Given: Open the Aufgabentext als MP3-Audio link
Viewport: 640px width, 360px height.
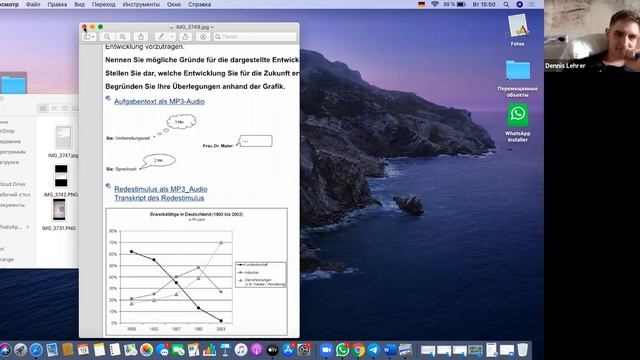Looking at the screenshot, I should [x=159, y=101].
